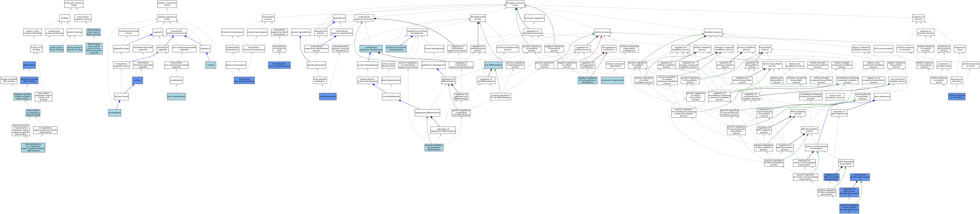This screenshot has height=214, width=980.
Task: Select the cellular_component Foxa3 root node
Action: click(x=167, y=4)
